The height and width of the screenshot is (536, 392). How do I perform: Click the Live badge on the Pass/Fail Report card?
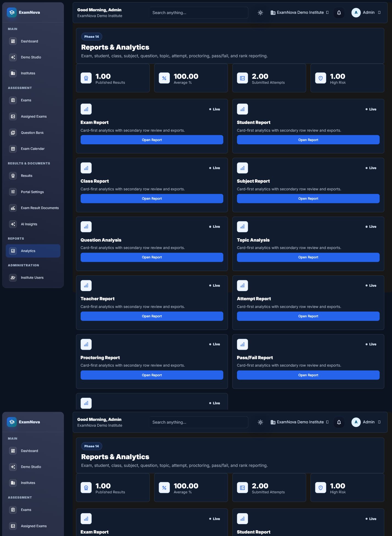click(371, 344)
